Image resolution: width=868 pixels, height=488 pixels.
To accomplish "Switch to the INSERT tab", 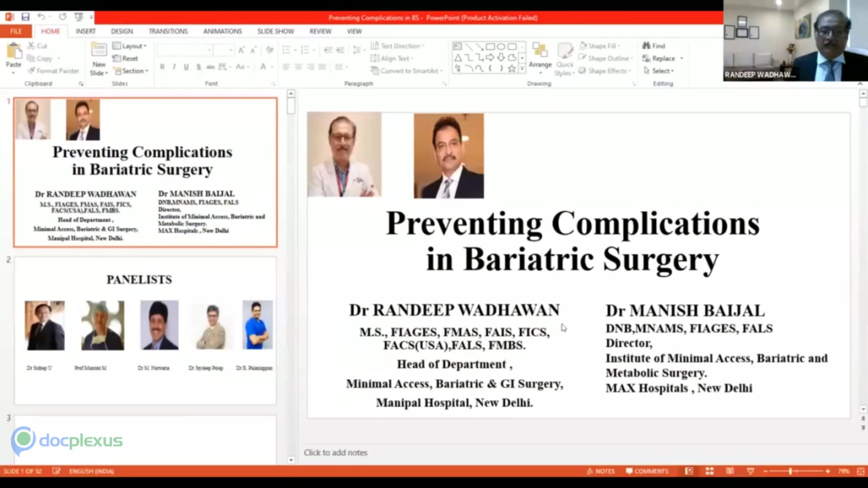I will 85,31.
